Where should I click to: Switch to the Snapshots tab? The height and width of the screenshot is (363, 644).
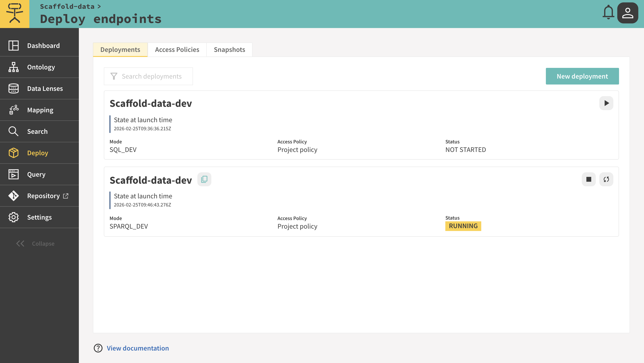229,50
